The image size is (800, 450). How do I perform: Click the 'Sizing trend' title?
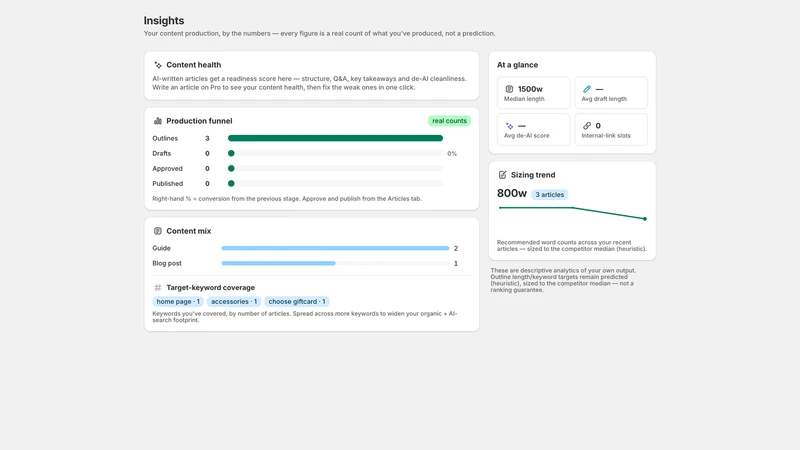pos(533,175)
